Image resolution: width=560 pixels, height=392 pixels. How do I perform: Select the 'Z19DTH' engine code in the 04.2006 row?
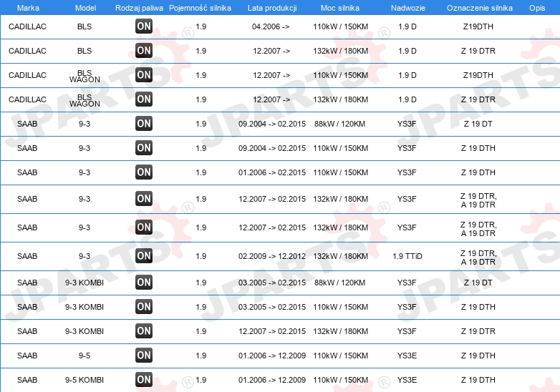click(x=478, y=26)
